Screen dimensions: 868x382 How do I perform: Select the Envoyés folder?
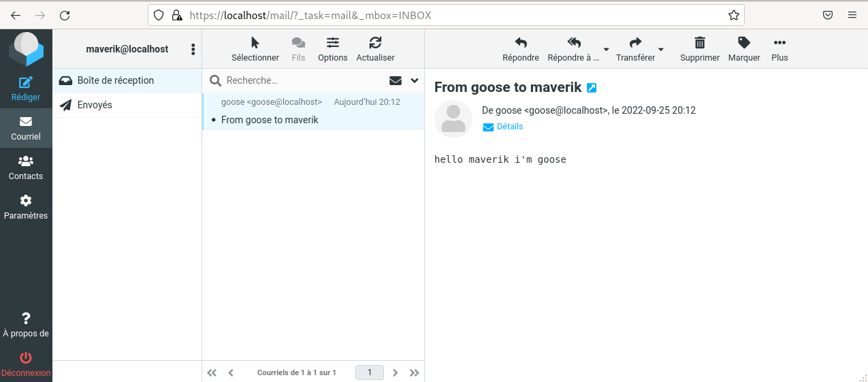coord(95,105)
